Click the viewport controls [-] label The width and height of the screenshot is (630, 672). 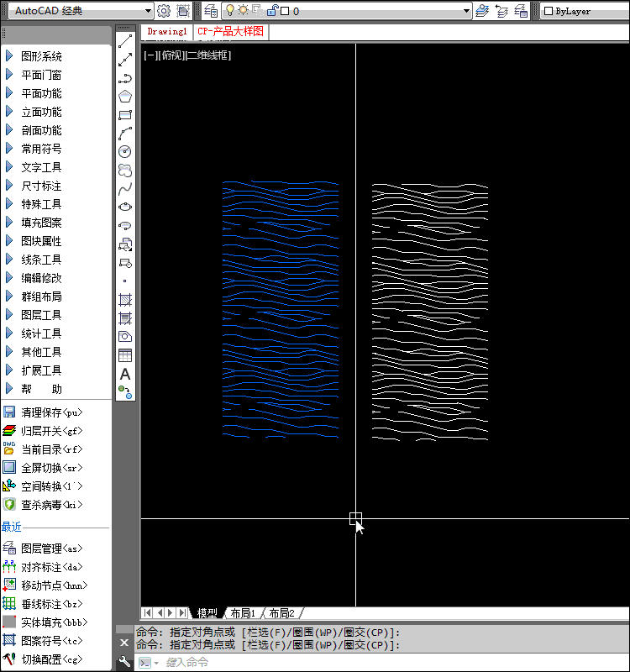tap(150, 55)
